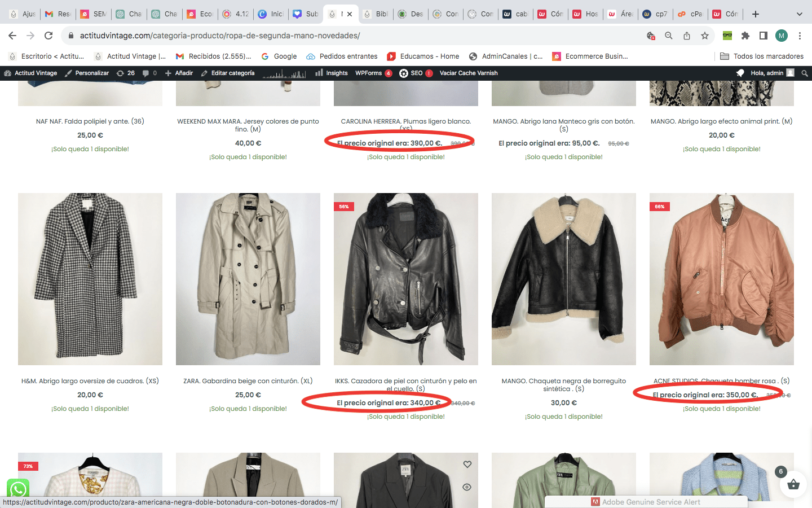Open the Añadir new content menu

point(179,73)
